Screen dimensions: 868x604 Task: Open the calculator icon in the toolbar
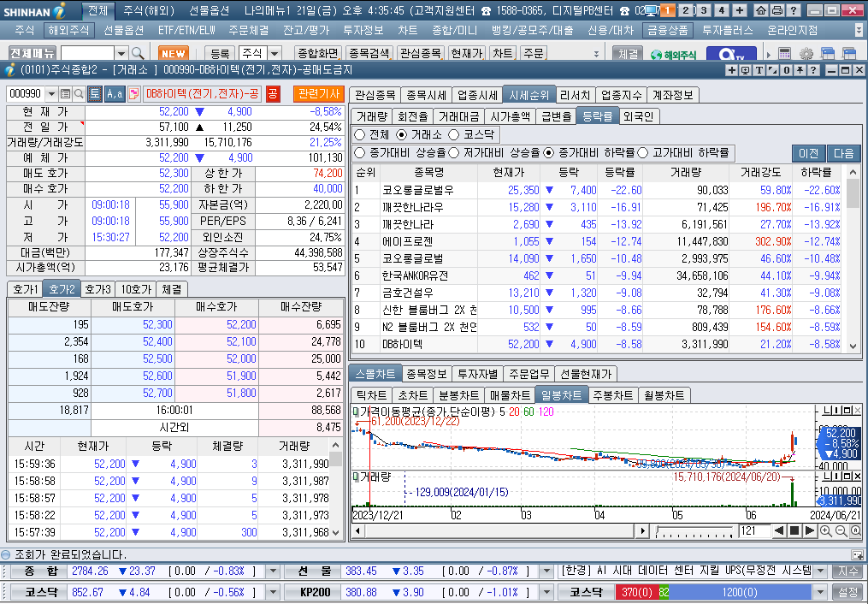pyautogui.click(x=784, y=54)
